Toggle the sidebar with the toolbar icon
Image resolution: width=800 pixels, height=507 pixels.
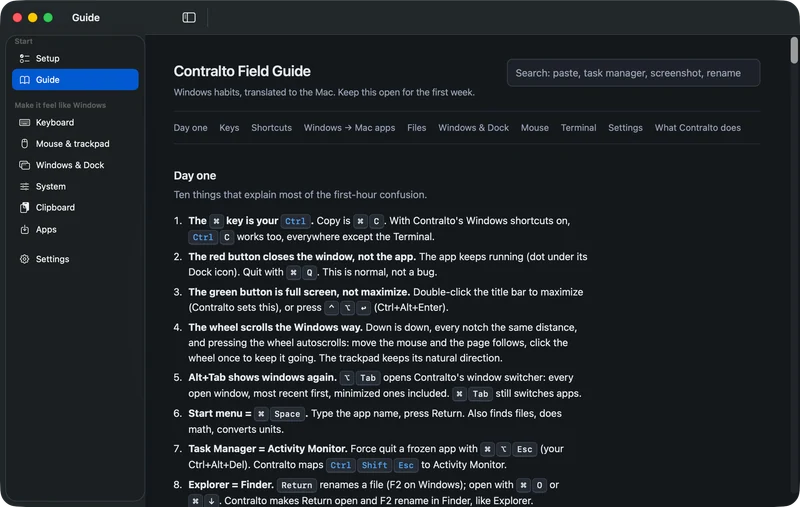[189, 17]
